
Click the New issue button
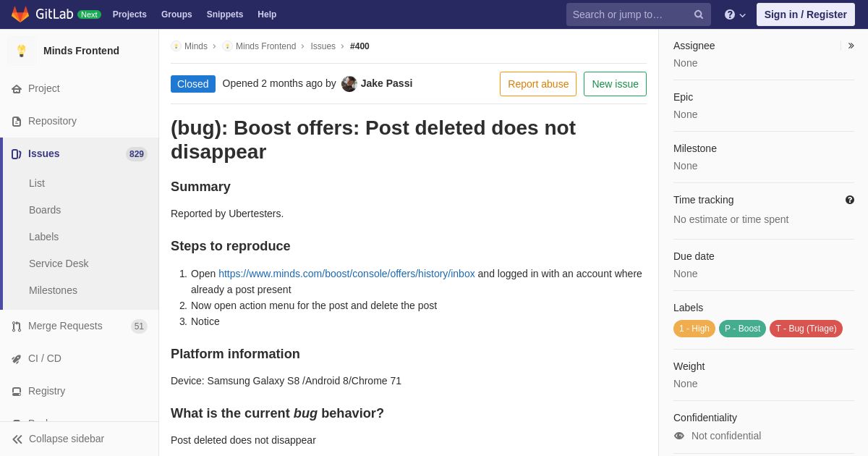tap(615, 84)
